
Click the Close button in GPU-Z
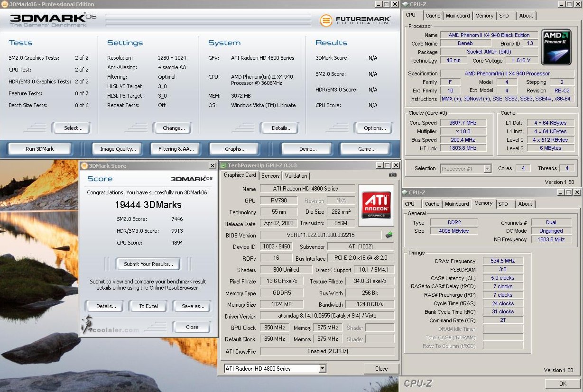[381, 369]
